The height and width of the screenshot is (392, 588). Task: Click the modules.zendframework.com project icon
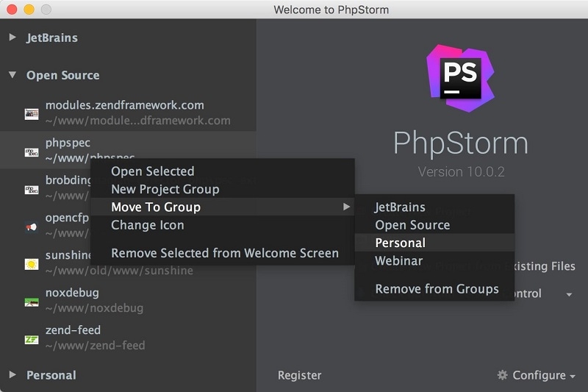click(32, 113)
